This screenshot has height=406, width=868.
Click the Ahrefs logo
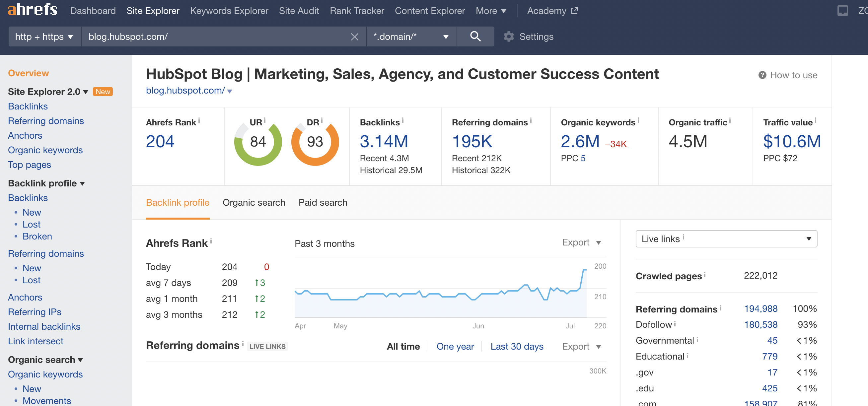32,10
